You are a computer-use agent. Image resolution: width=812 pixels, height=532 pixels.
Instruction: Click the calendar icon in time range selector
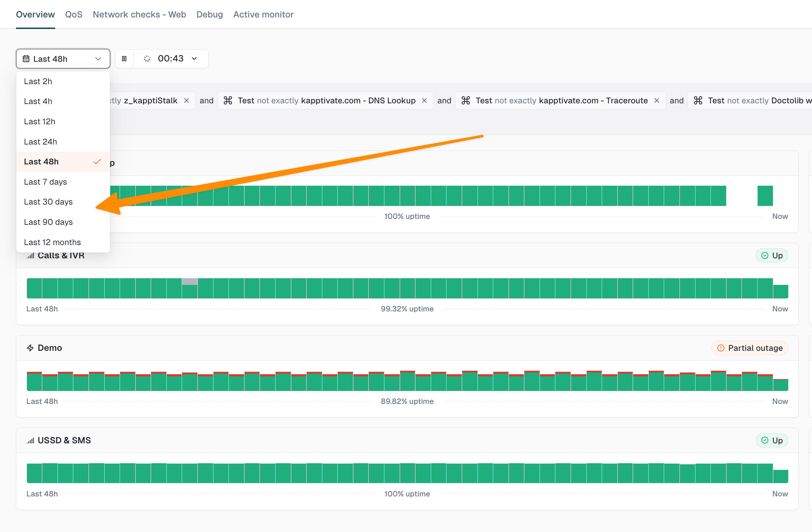[26, 59]
